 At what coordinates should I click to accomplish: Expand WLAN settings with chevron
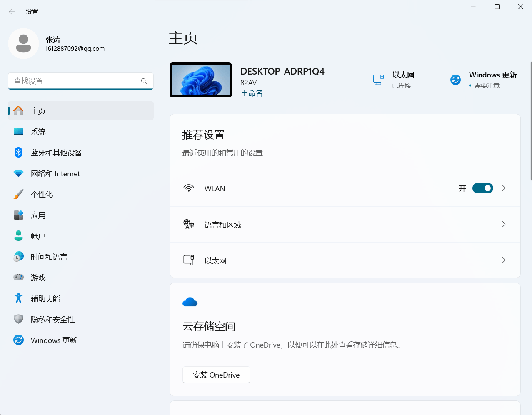pyautogui.click(x=504, y=188)
